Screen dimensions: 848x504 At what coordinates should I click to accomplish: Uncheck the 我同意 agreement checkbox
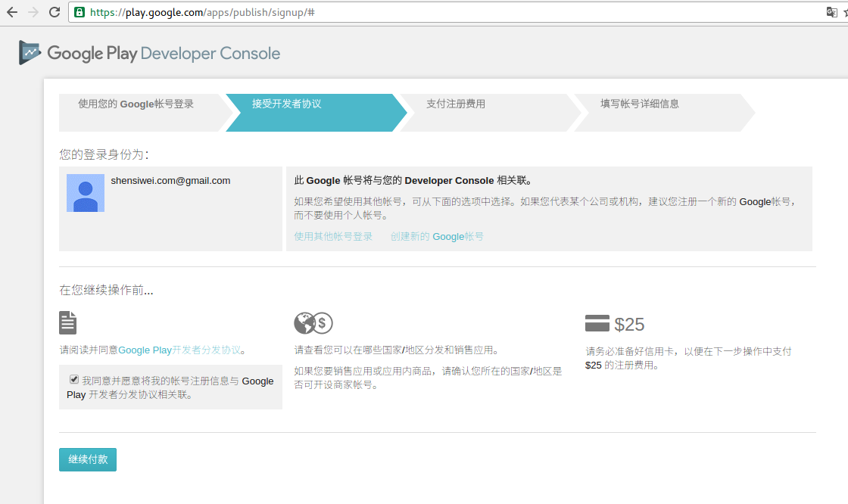point(74,379)
